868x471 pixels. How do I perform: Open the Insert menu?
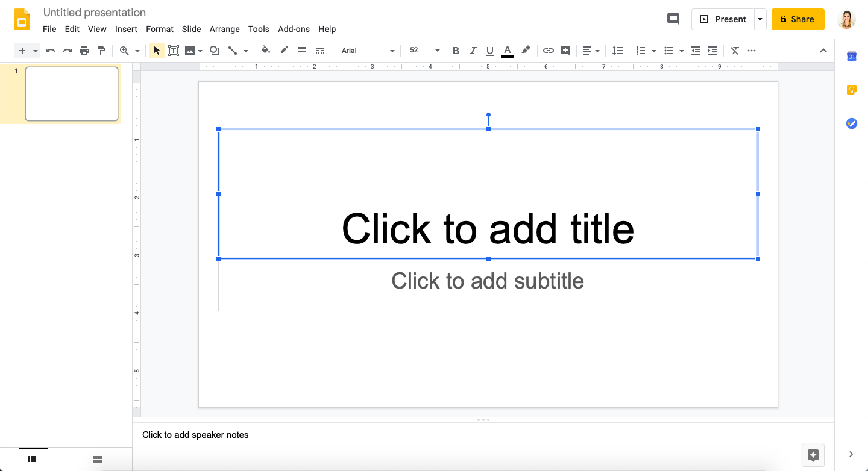[126, 29]
